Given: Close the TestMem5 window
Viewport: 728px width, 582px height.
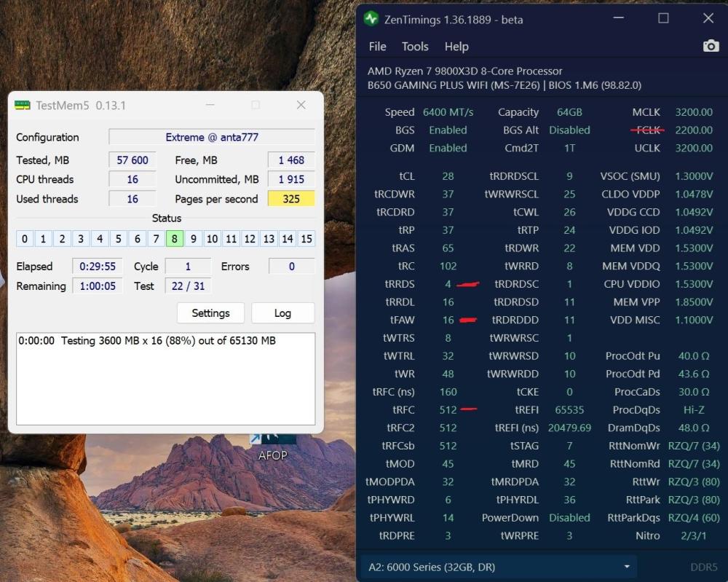Looking at the screenshot, I should click(301, 106).
